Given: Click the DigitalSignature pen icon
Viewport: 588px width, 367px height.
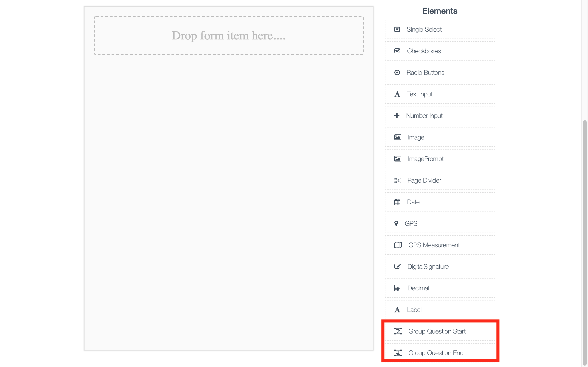Looking at the screenshot, I should point(398,267).
